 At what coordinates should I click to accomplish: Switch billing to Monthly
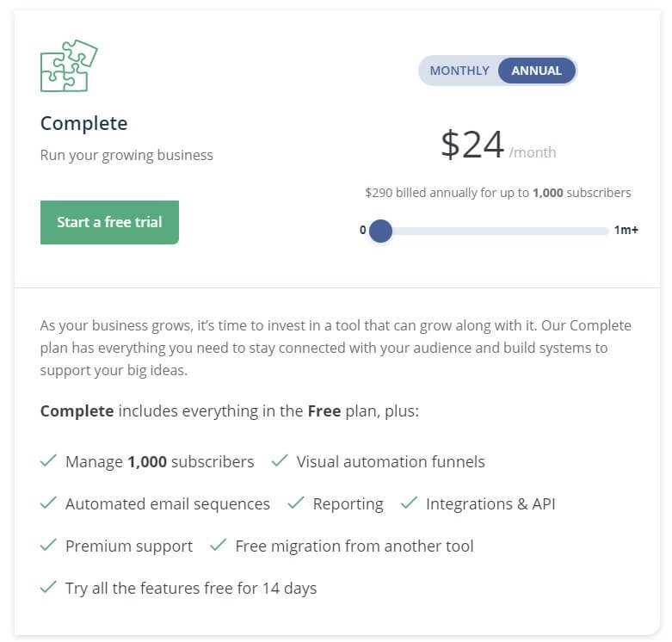(x=459, y=71)
